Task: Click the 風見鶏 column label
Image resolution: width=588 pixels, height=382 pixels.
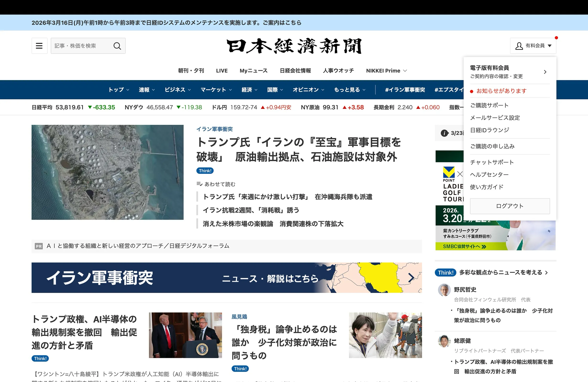Action: pyautogui.click(x=239, y=317)
